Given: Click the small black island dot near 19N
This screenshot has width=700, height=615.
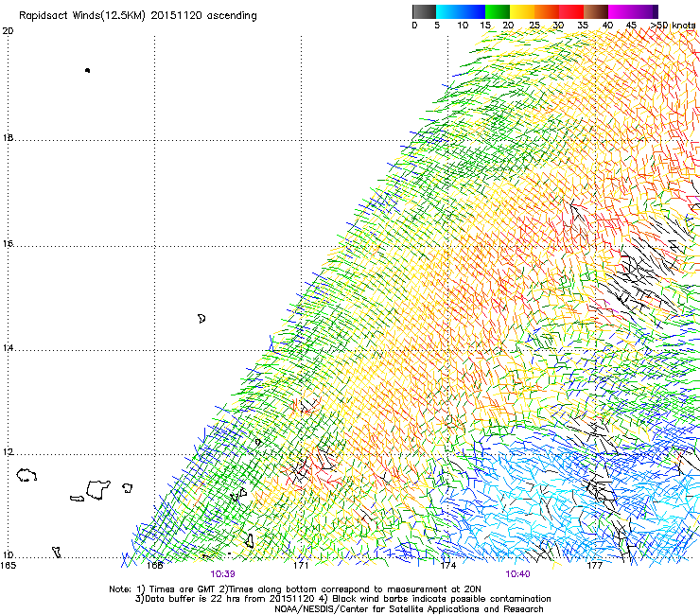Looking at the screenshot, I should click(87, 70).
